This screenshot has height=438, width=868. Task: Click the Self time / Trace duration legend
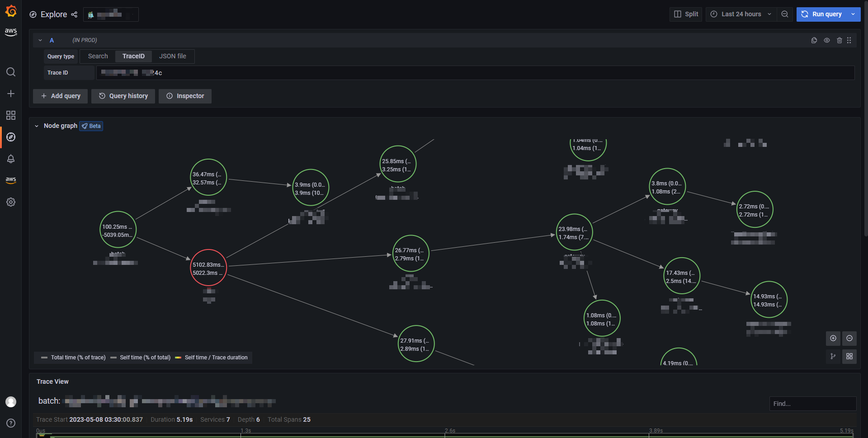pos(211,358)
